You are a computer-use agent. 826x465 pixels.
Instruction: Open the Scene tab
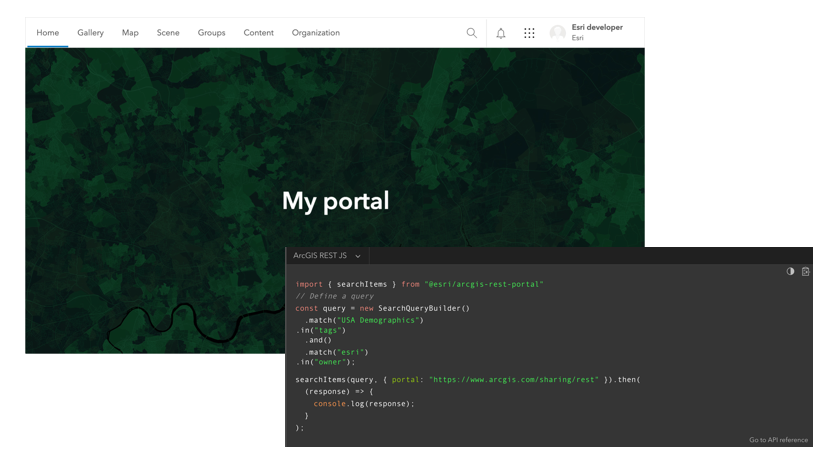pyautogui.click(x=168, y=33)
